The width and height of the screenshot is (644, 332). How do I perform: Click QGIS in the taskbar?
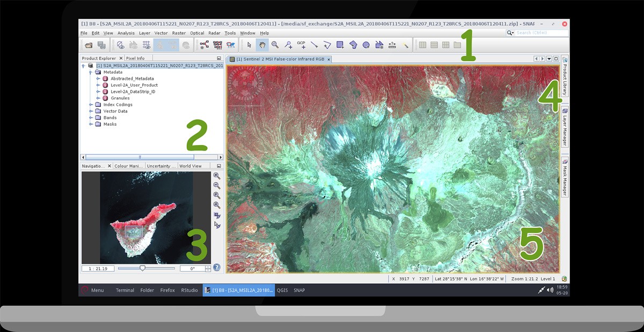282,290
